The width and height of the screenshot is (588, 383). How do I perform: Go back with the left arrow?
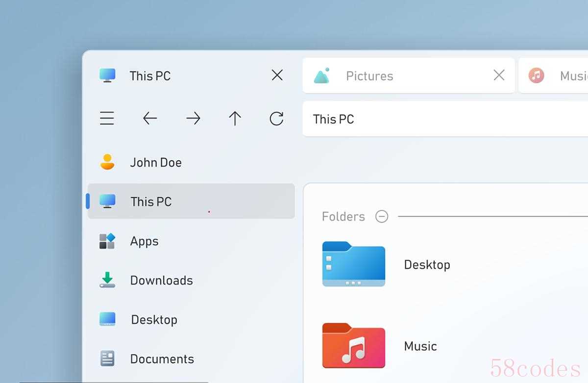click(x=150, y=118)
